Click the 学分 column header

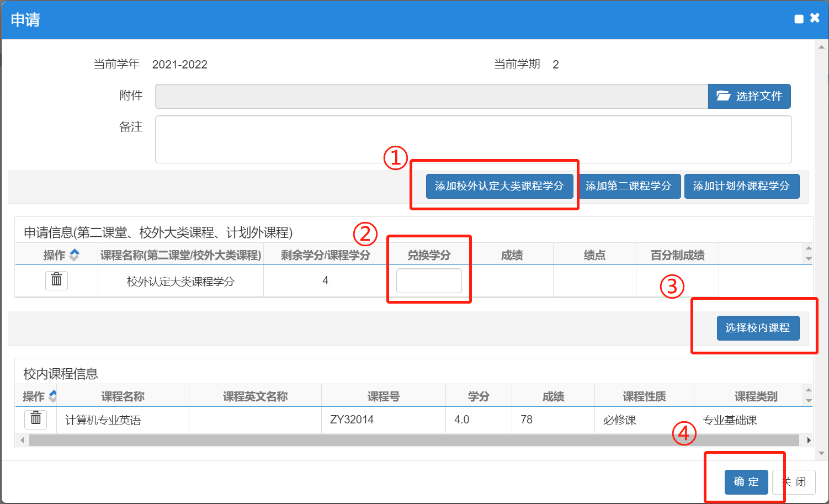(x=479, y=396)
